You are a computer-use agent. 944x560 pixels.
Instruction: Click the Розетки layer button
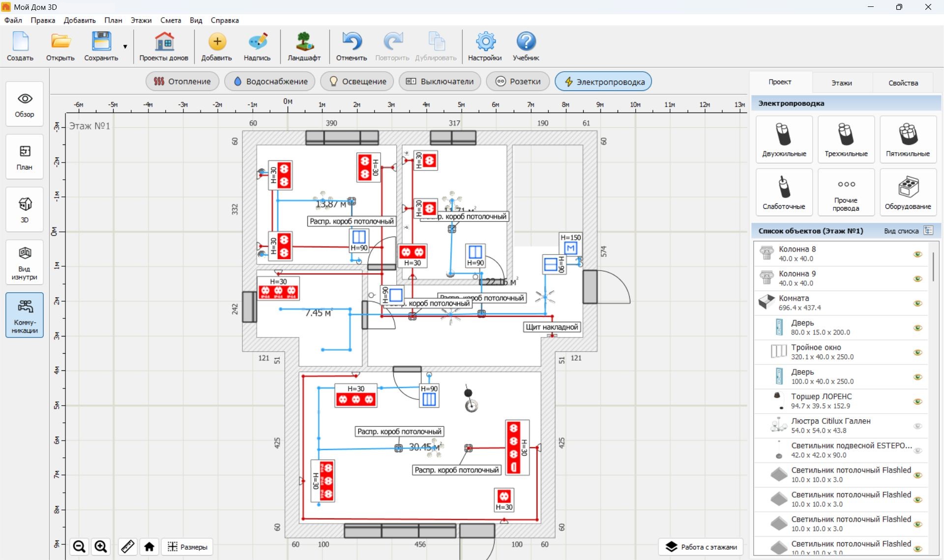pyautogui.click(x=518, y=82)
